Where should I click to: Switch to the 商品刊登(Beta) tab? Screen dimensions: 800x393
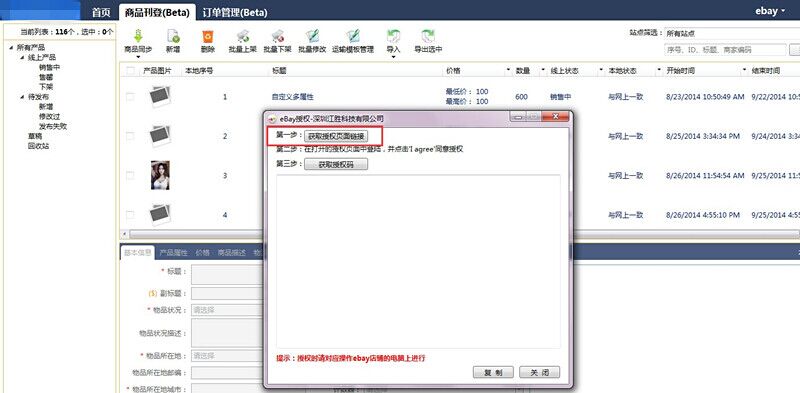coord(157,12)
